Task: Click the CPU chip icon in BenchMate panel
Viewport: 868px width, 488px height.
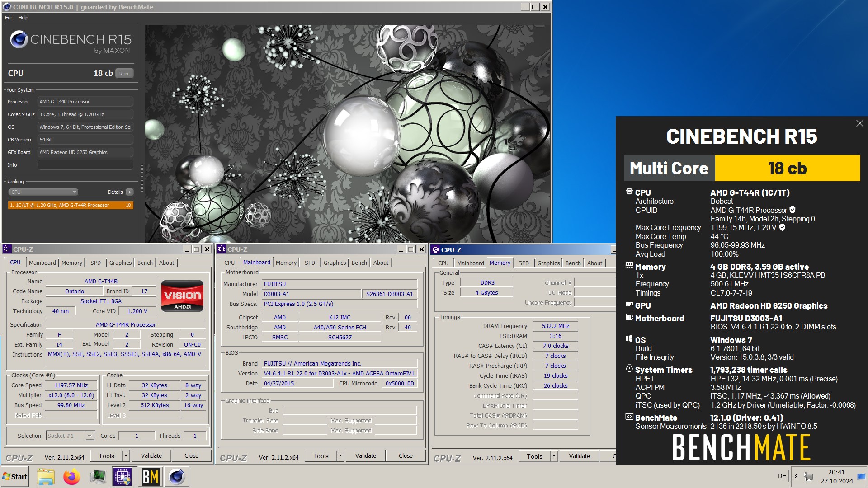Action: 629,192
